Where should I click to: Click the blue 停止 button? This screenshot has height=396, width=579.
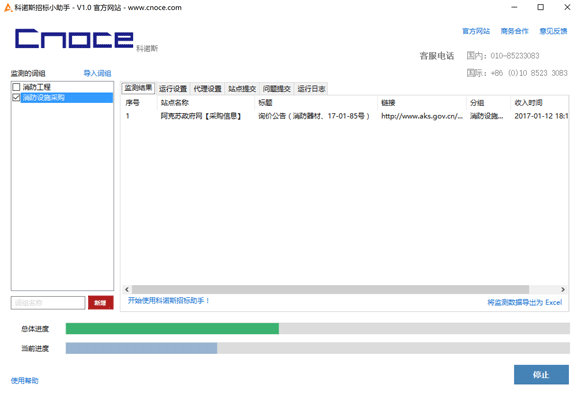pos(541,375)
